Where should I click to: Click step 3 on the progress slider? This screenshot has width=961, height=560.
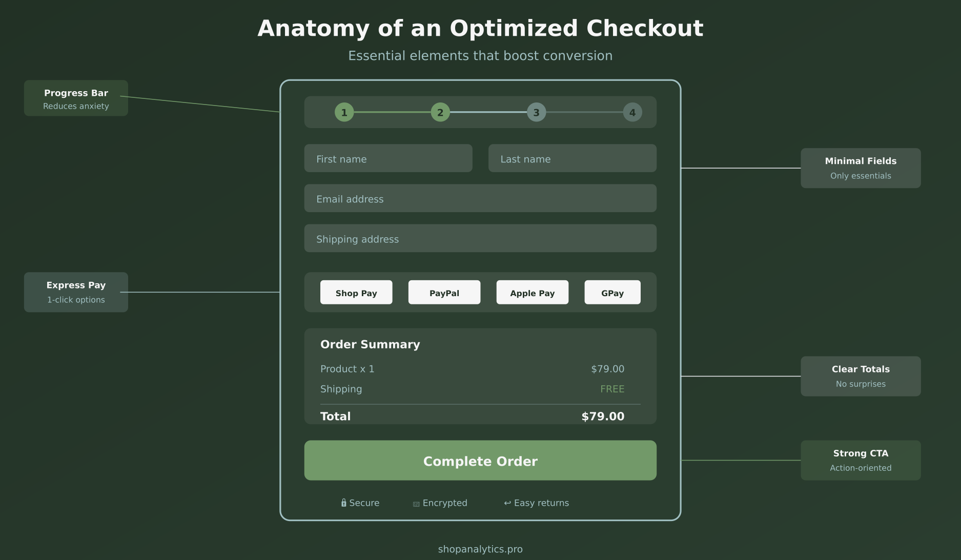(537, 112)
